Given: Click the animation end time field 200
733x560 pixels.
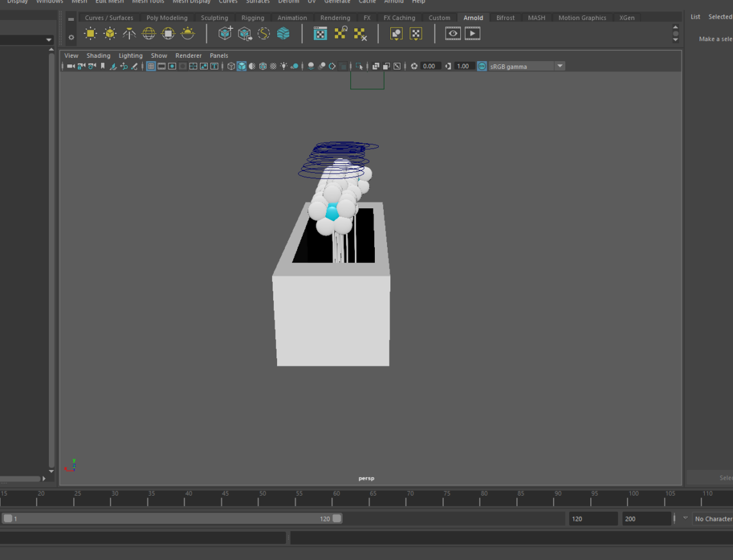Looking at the screenshot, I should (646, 519).
